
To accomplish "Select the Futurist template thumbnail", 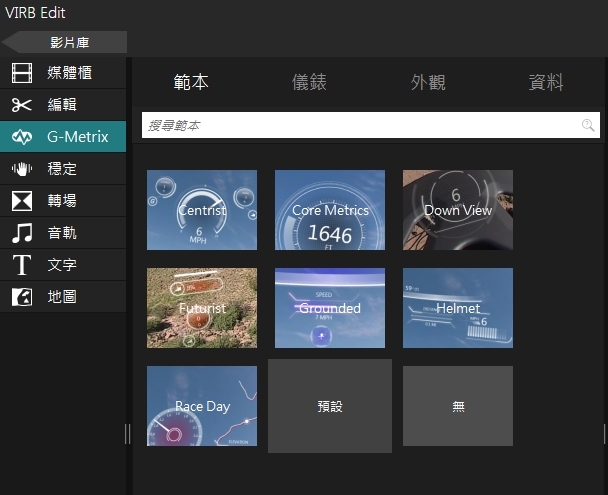I will coord(202,308).
